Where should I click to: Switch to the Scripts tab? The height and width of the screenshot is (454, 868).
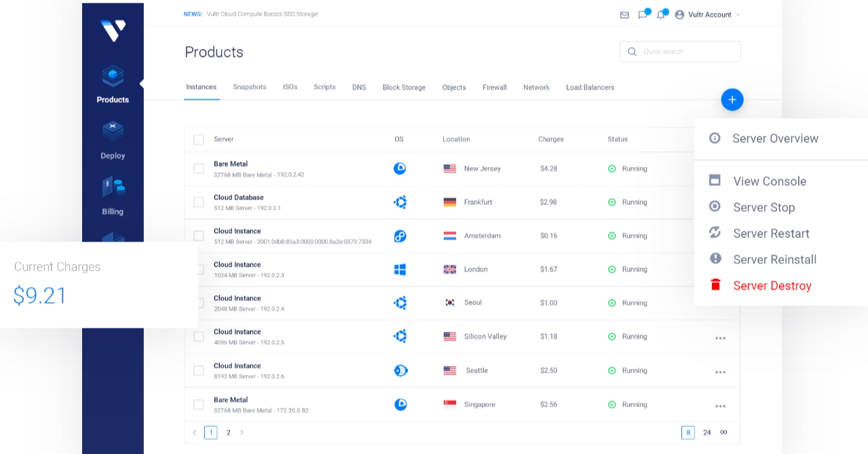[x=324, y=87]
